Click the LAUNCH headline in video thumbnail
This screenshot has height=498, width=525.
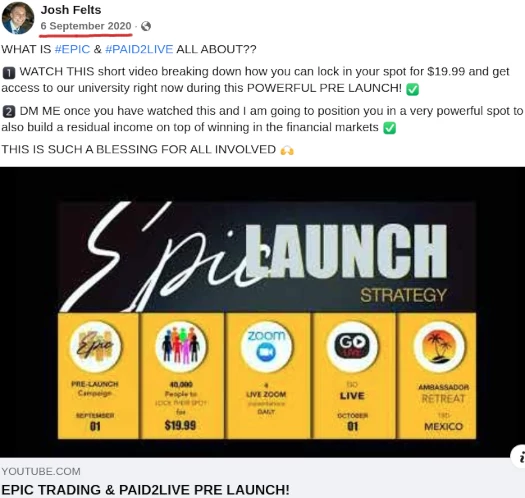tap(347, 251)
